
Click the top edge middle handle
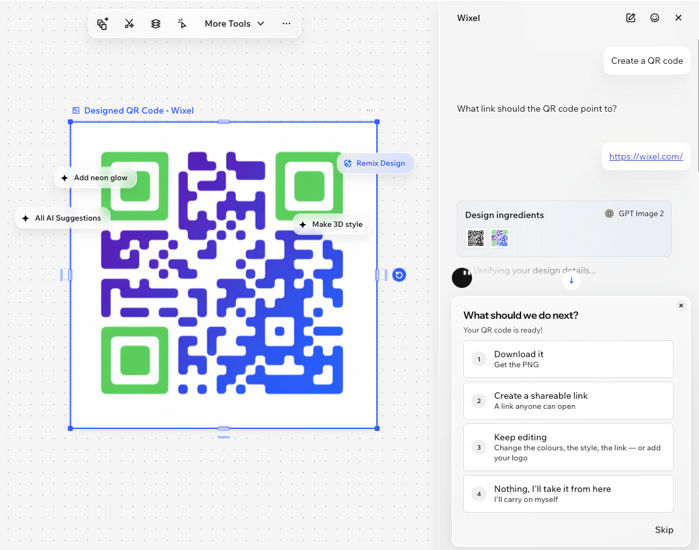[x=224, y=122]
